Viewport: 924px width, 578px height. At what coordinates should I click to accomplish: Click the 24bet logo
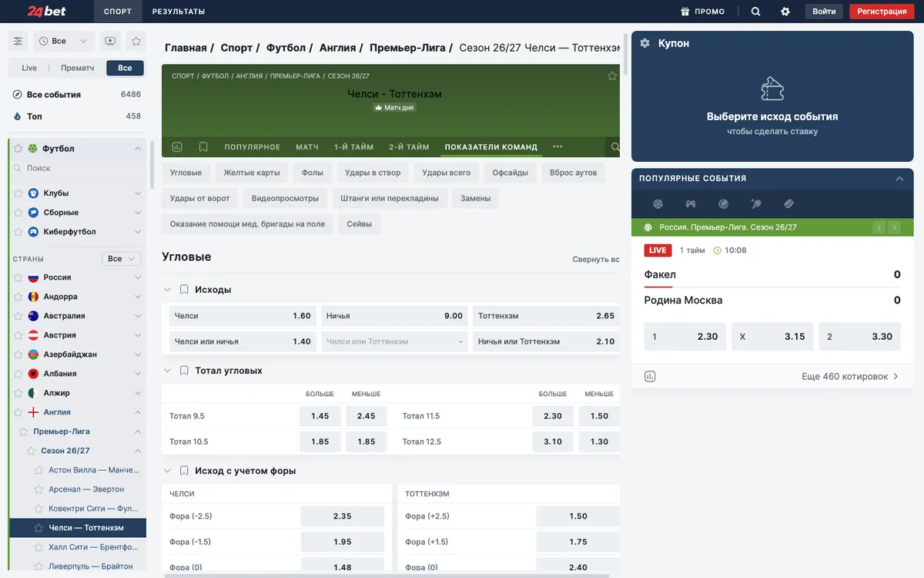pyautogui.click(x=46, y=12)
